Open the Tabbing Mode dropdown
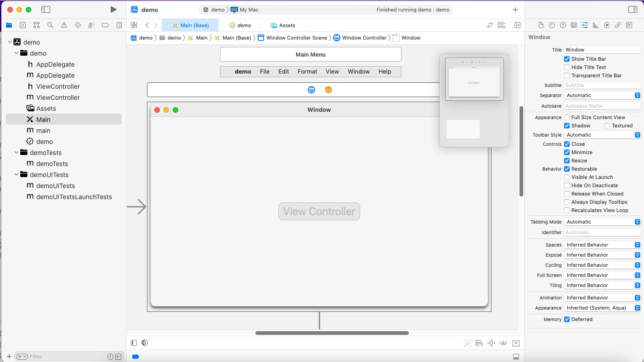The width and height of the screenshot is (644, 362). [x=602, y=222]
